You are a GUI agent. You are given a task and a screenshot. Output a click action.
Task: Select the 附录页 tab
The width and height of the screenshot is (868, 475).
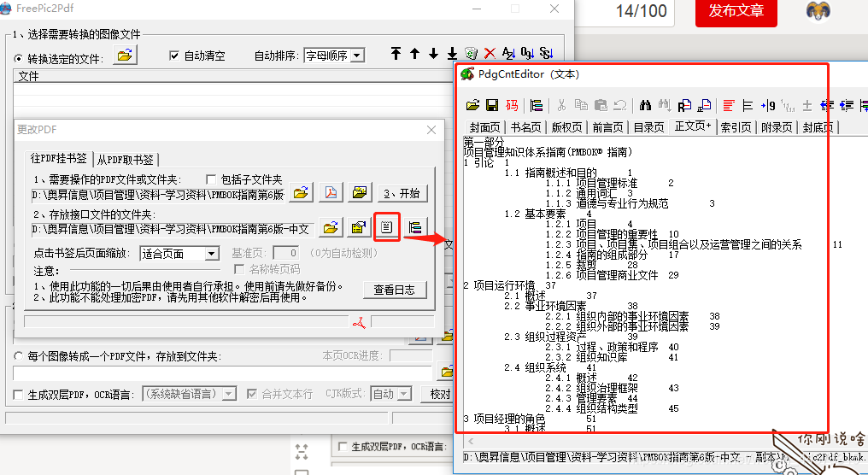pyautogui.click(x=777, y=127)
